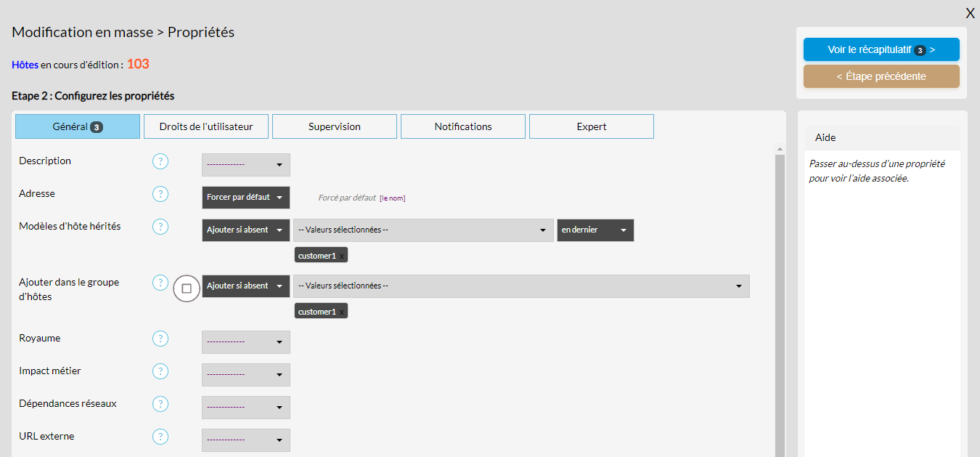Click help icon next to Adresse

pos(160,194)
